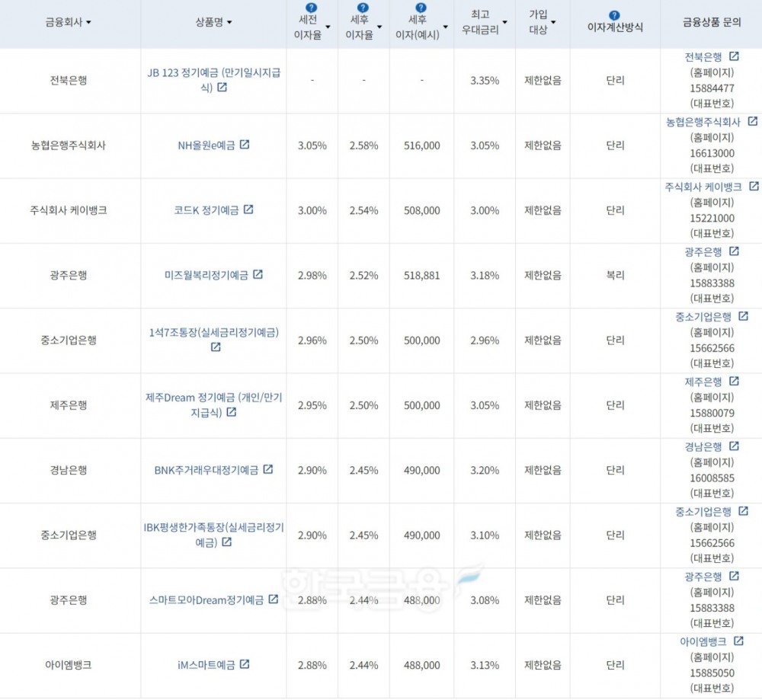Click the help icon beside 세후이자율 header

[x=362, y=8]
